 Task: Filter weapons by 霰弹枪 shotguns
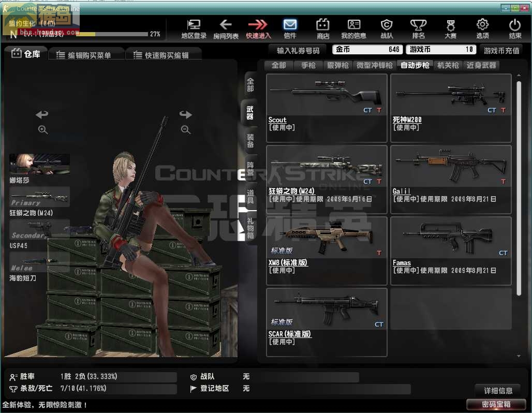click(338, 65)
